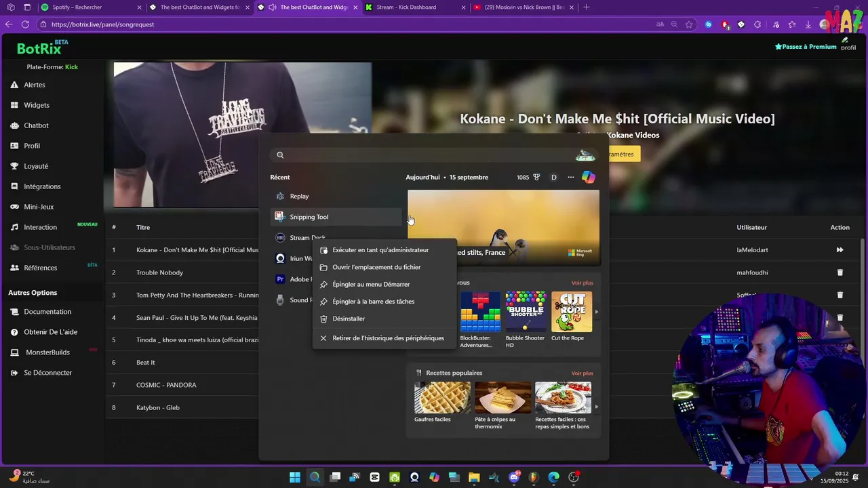Open Gaufres faciles recipe card
This screenshot has height=488, width=868.
pos(442,402)
